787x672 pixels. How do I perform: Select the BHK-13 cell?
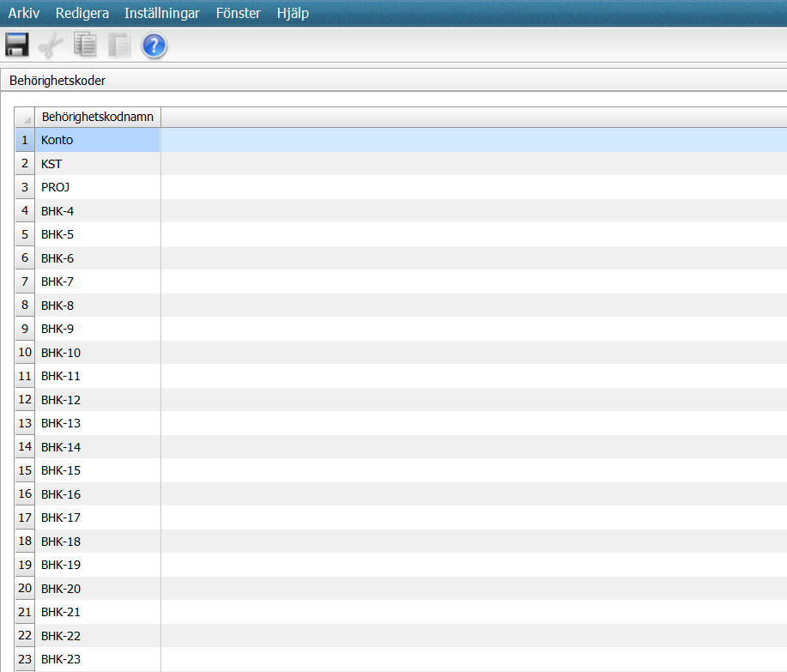coord(98,423)
